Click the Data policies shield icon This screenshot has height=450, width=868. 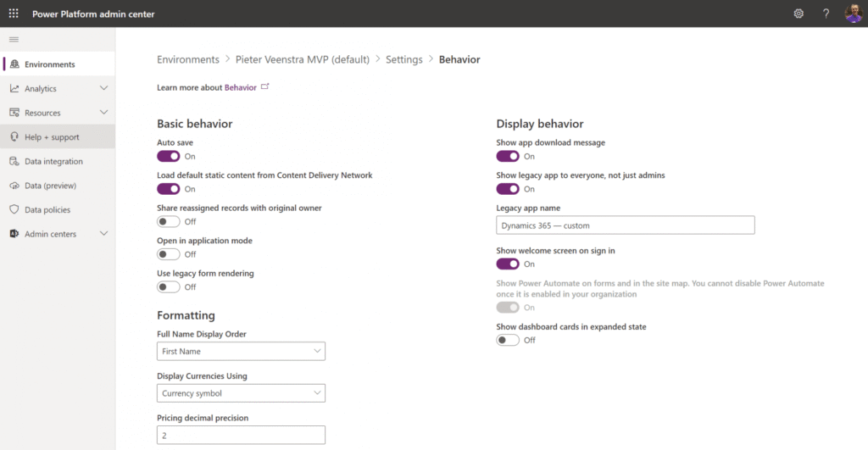[14, 209]
